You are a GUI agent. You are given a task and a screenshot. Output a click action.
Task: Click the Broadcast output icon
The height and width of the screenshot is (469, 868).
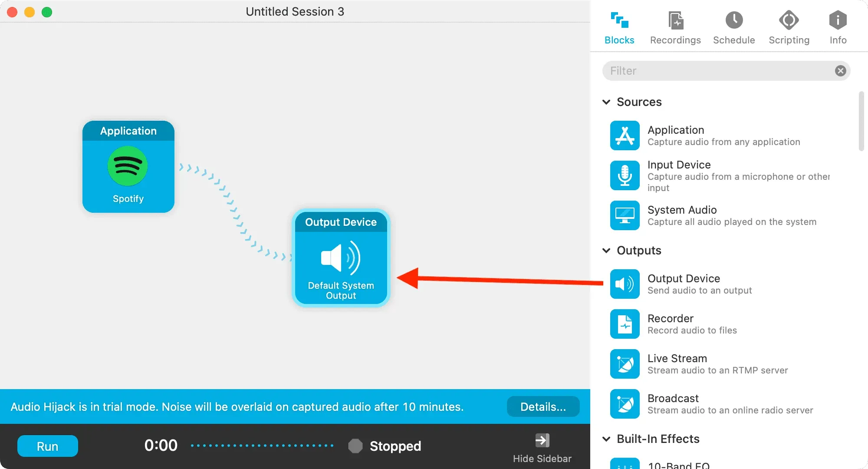(x=625, y=404)
